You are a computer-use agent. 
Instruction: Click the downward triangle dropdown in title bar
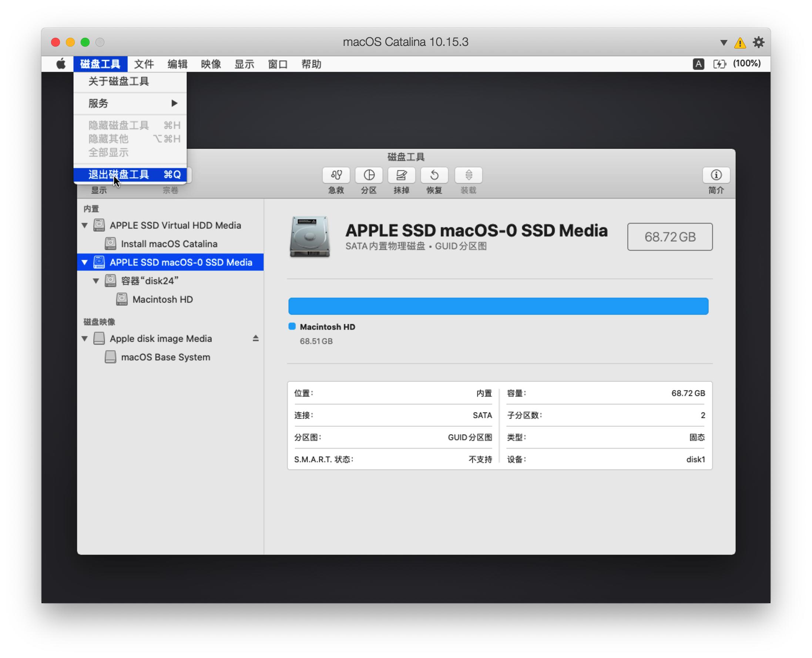(x=723, y=43)
